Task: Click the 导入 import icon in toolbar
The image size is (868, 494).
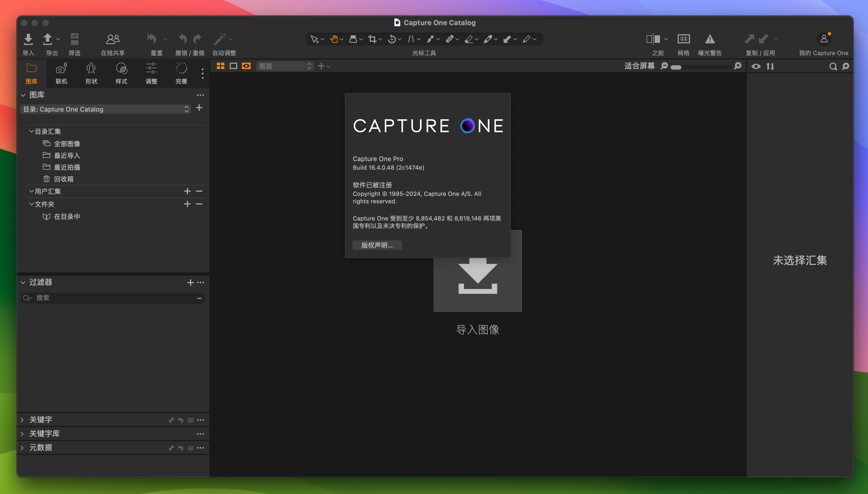Action: 28,39
